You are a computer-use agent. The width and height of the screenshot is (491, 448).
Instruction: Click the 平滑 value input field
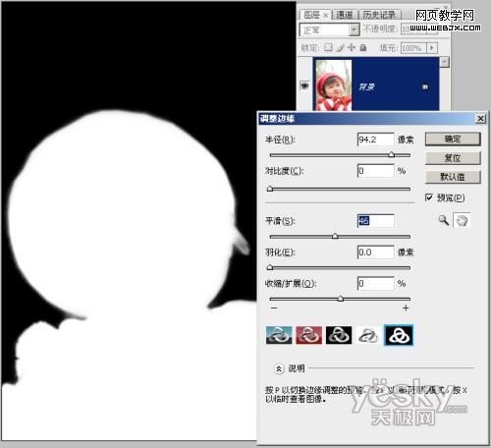(x=376, y=221)
